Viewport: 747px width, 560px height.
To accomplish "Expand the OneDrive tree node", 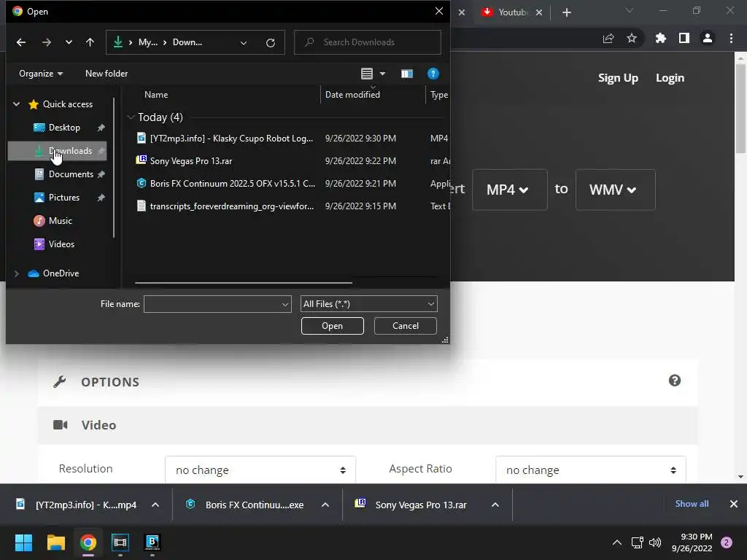I will [17, 273].
